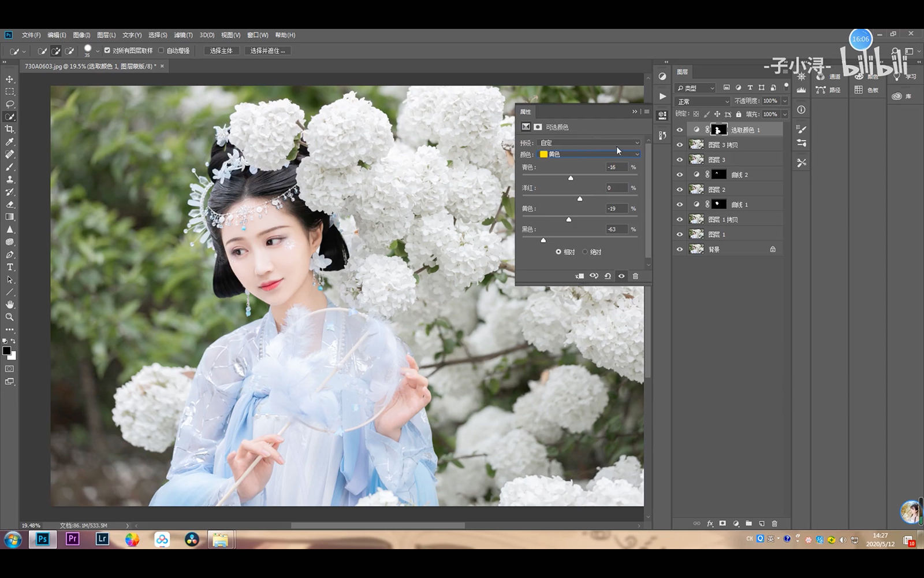Image resolution: width=924 pixels, height=578 pixels.
Task: Toggle Sample All Layers checkbox
Action: point(107,51)
